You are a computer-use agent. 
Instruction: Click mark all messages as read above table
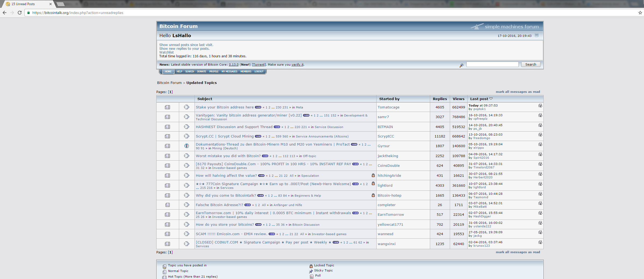tap(518, 92)
